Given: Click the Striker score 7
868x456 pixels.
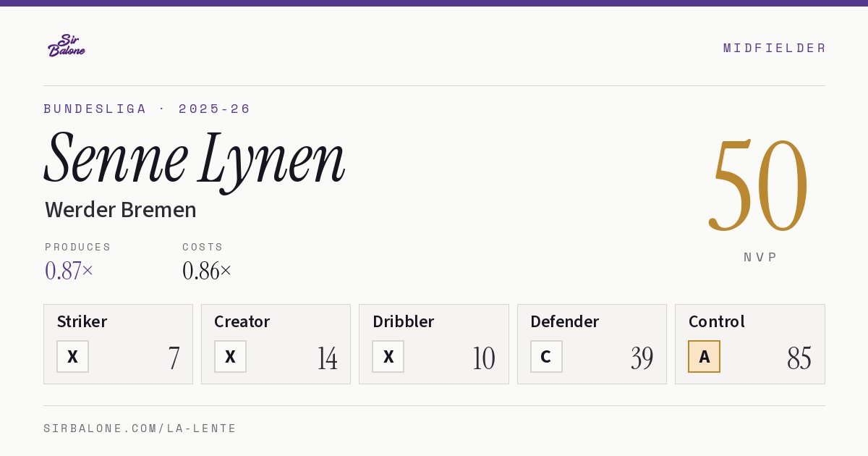Looking at the screenshot, I should [x=174, y=358].
